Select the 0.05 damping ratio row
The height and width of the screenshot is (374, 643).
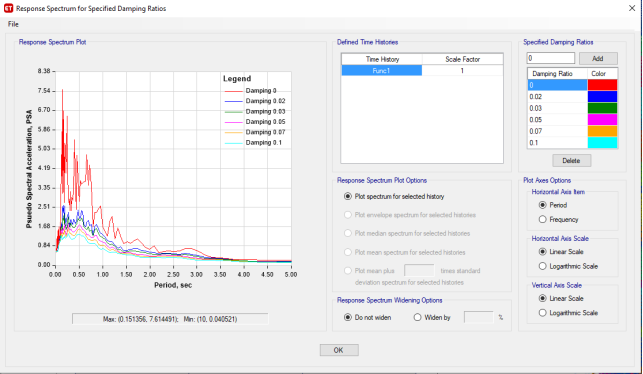(x=557, y=119)
